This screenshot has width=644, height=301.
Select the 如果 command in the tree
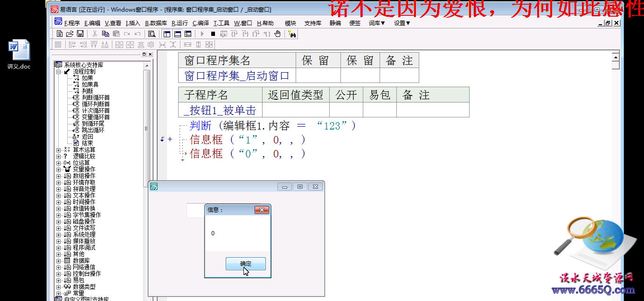(x=87, y=78)
